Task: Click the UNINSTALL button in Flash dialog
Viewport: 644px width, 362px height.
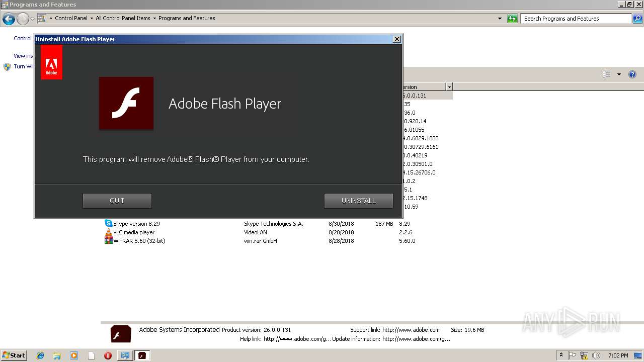Action: pyautogui.click(x=359, y=201)
